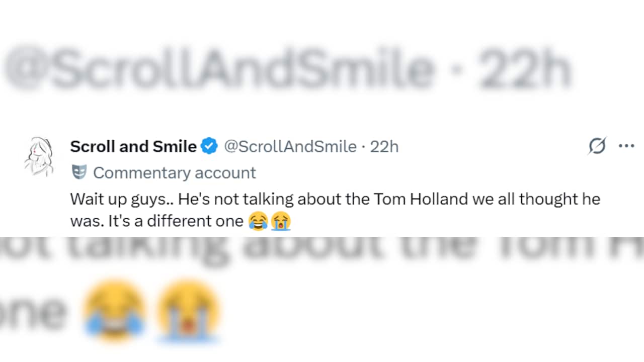Click the loudly crying emoji in the tweet
Screen dimensions: 644x362
(281, 221)
